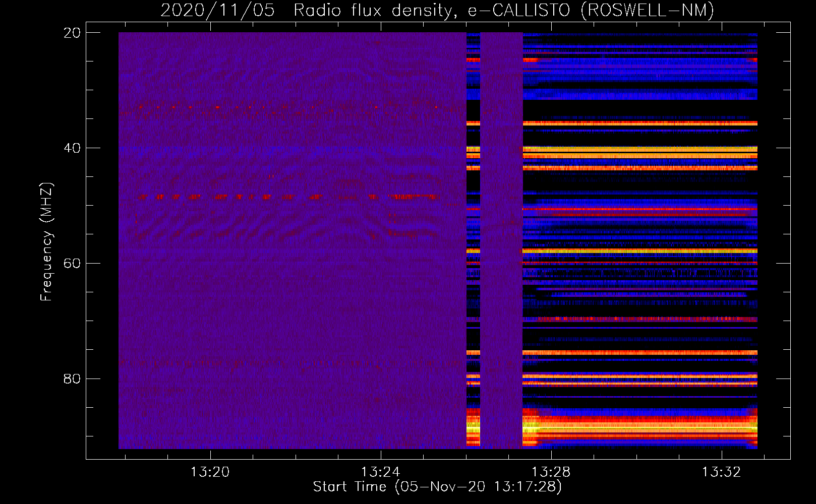Click the 60 MHz frequency tick label
Image resolution: width=816 pixels, height=504 pixels.
(x=72, y=264)
